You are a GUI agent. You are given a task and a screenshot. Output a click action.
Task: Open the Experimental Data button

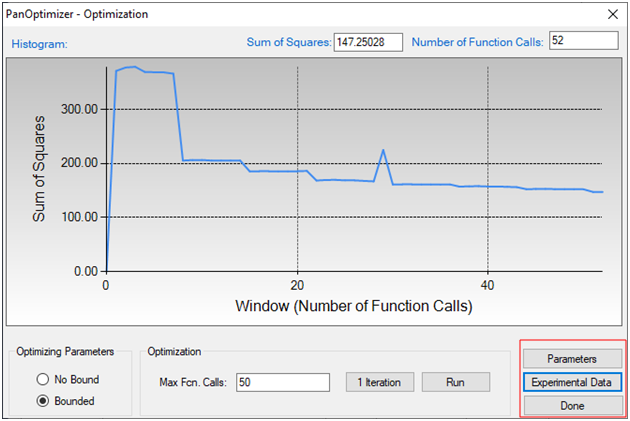click(572, 382)
